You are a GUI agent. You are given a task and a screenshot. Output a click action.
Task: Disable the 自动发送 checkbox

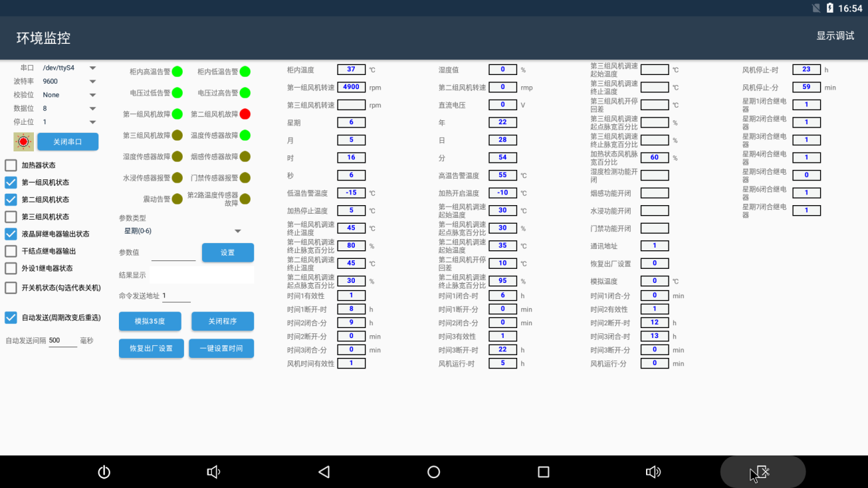(11, 317)
